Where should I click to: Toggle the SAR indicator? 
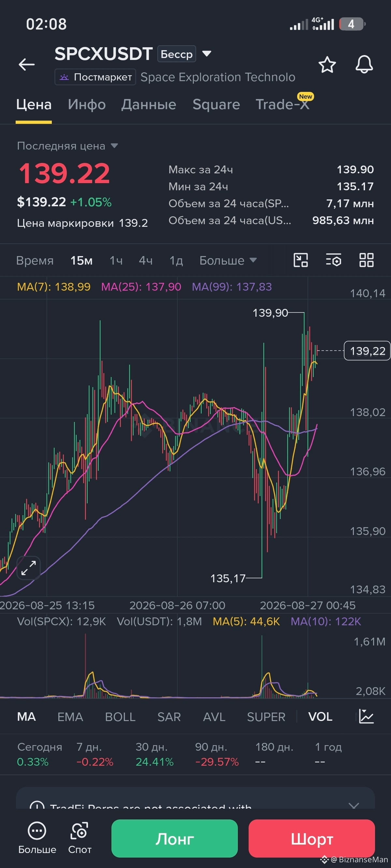tap(169, 716)
